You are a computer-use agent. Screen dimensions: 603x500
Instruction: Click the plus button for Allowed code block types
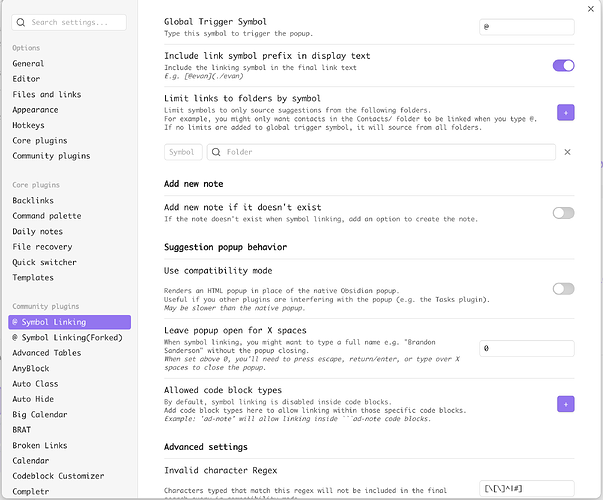point(565,404)
